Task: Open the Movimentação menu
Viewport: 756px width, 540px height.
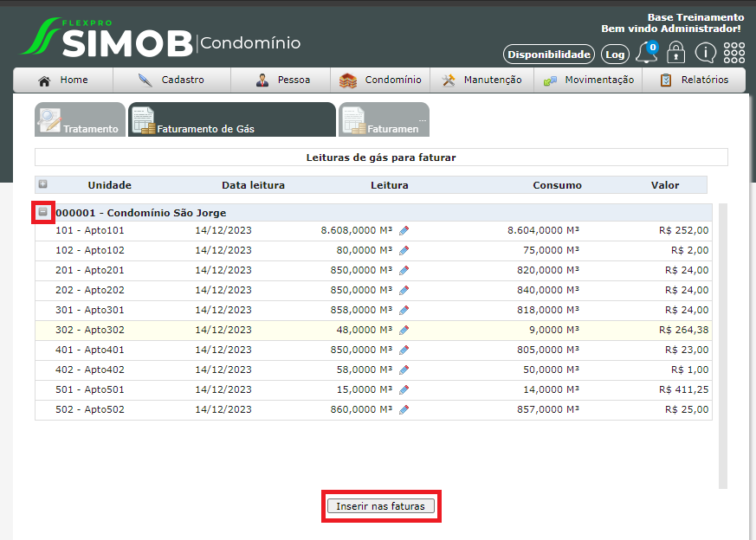Action: (589, 80)
